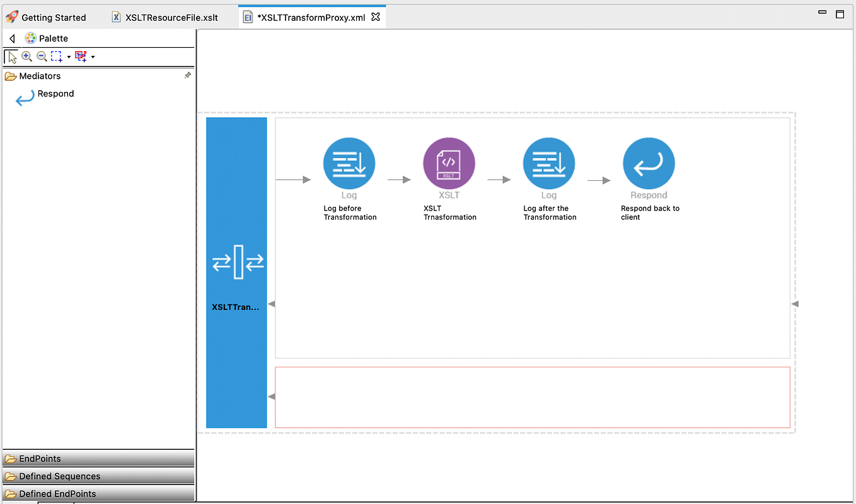
Task: Open the connection creation tool dropdown arrow
Action: coord(92,56)
